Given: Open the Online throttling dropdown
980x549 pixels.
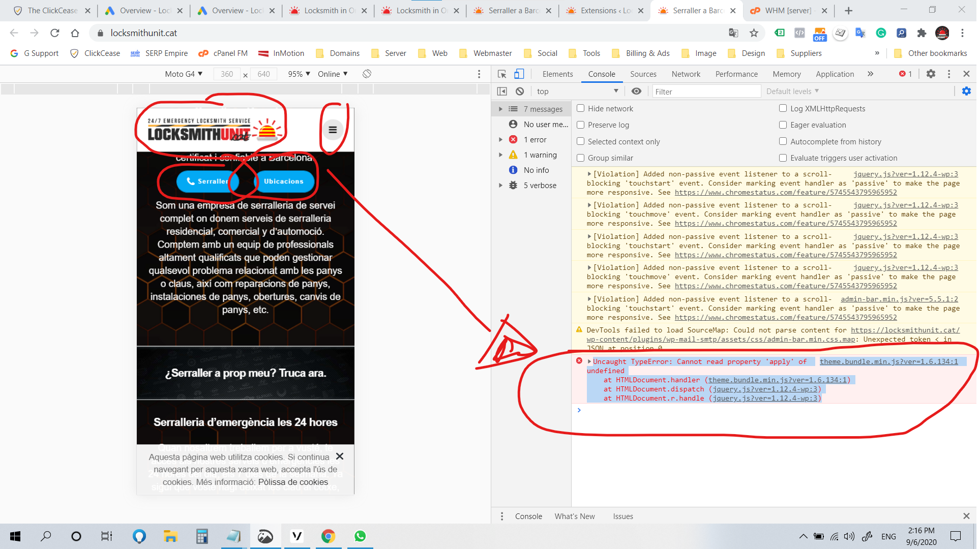Looking at the screenshot, I should (x=333, y=74).
